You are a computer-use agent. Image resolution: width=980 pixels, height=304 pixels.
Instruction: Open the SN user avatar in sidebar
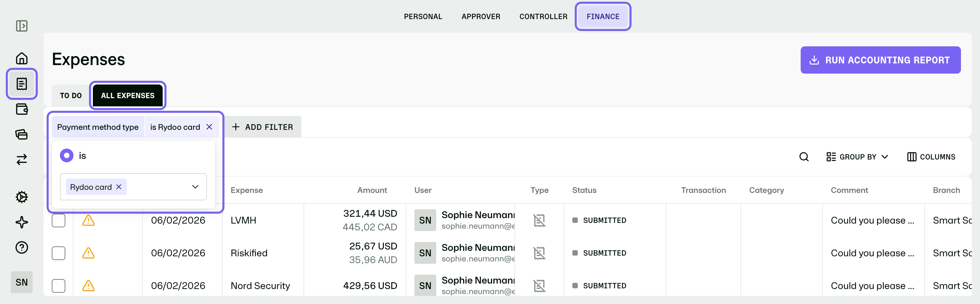pyautogui.click(x=22, y=282)
